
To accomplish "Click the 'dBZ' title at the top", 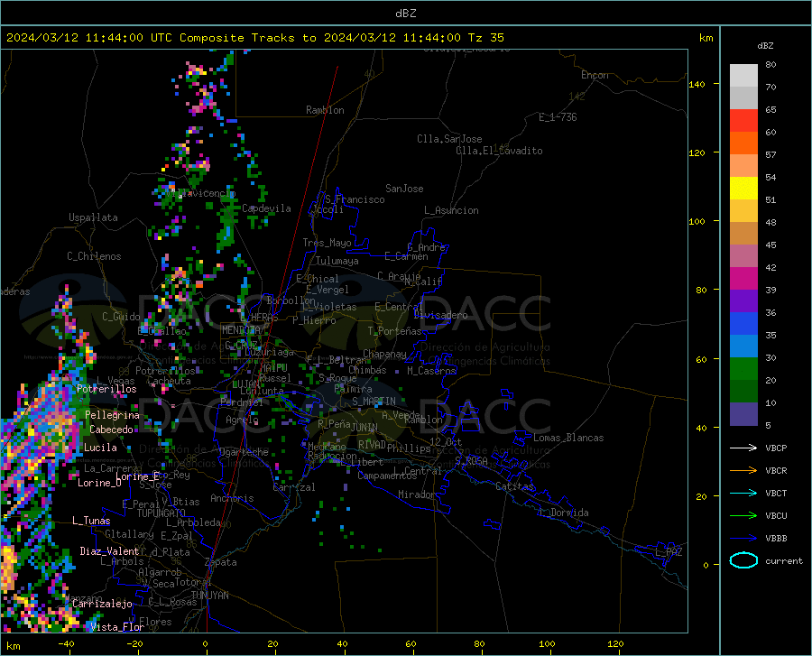I will point(405,14).
